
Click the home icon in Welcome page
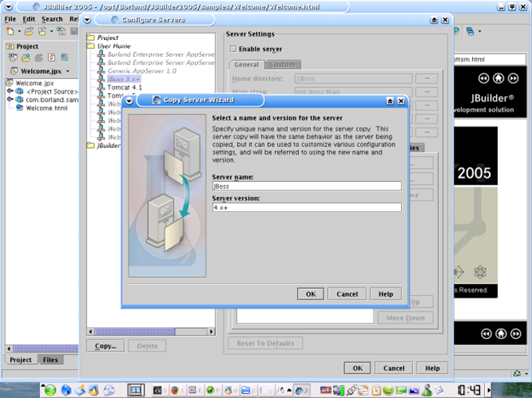[499, 78]
